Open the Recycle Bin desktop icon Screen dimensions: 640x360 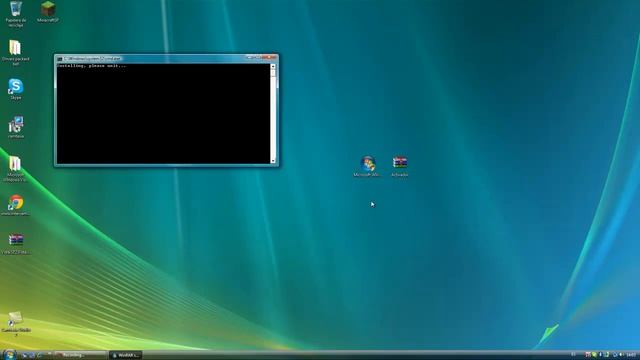16,13
